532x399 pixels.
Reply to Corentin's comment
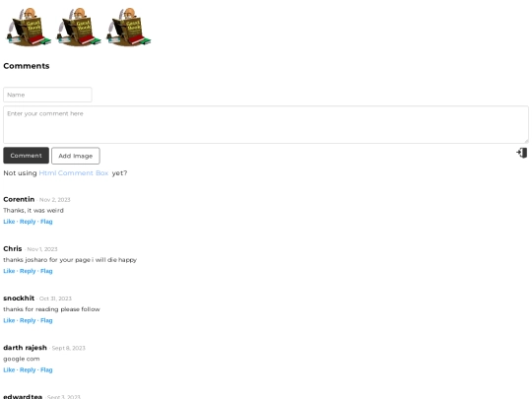28,222
